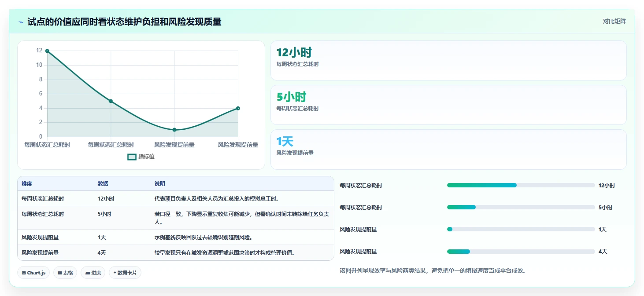
Task: Click the 每周状态汇总耗时 caption under 5小时 card value
Action: [x=297, y=109]
